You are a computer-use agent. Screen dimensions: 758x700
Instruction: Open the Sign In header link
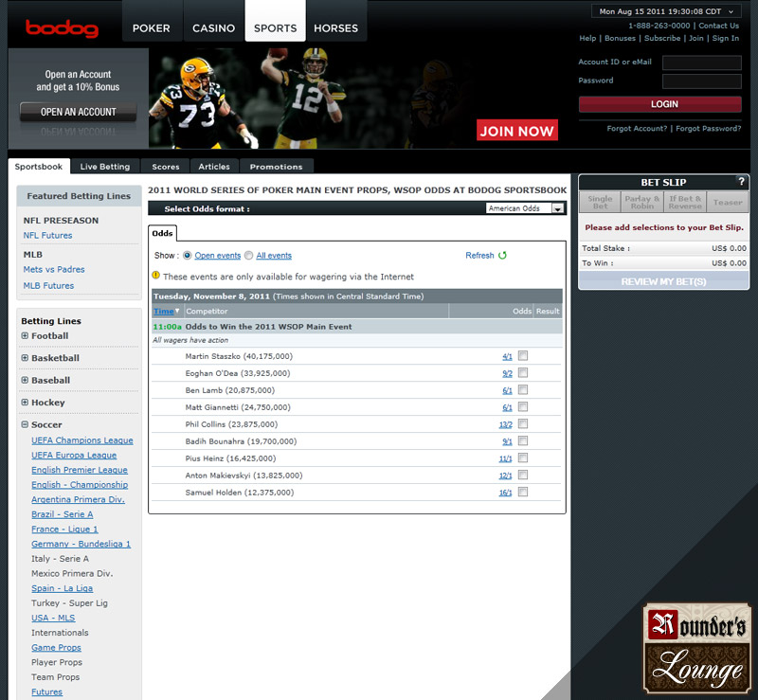[x=725, y=38]
